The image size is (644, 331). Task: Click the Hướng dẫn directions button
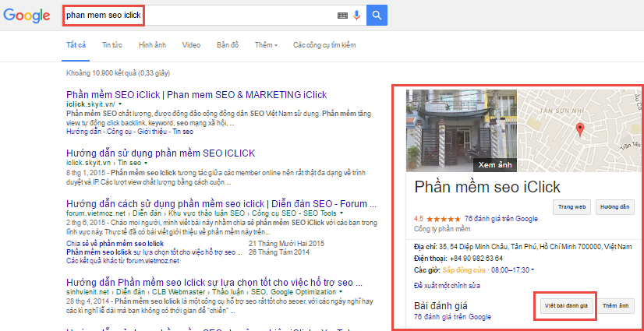614,207
